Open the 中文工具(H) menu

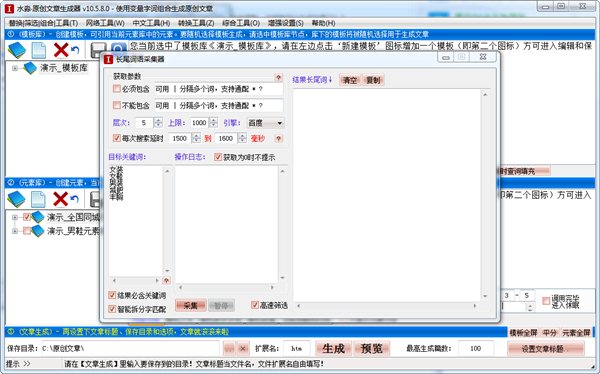(x=151, y=23)
